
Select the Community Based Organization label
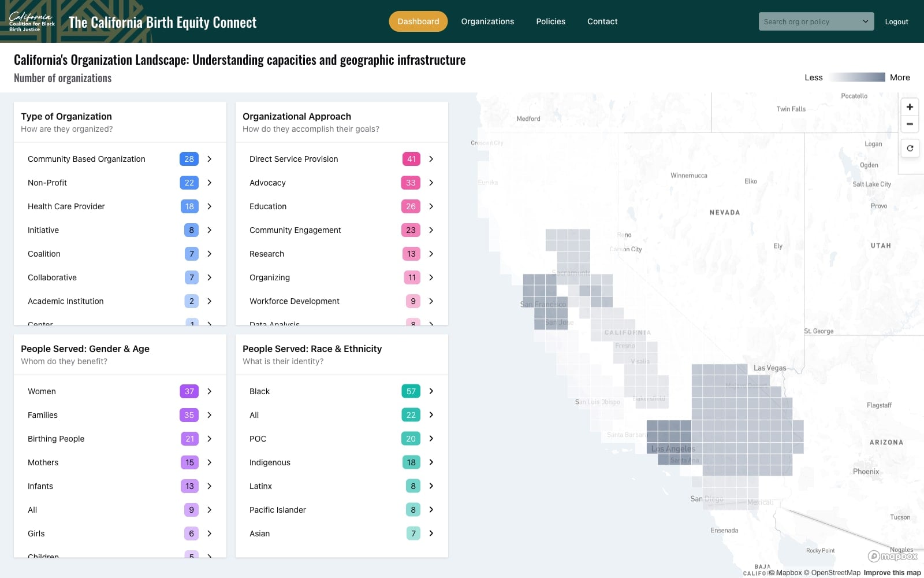click(87, 159)
